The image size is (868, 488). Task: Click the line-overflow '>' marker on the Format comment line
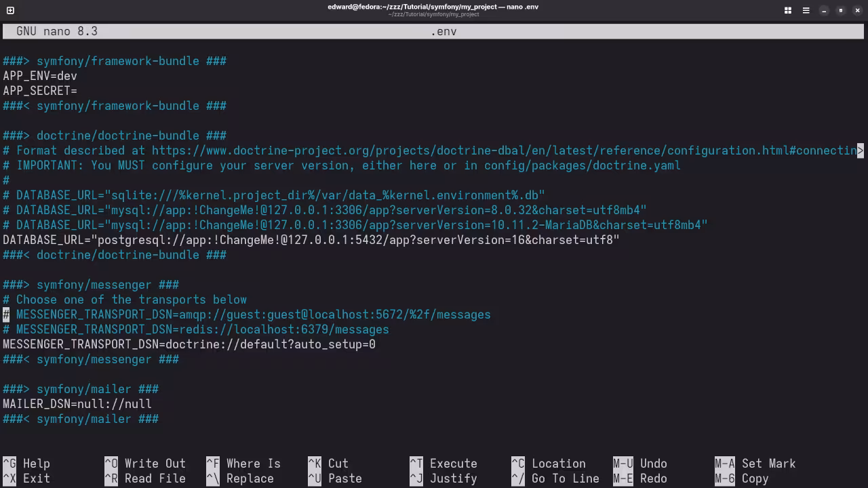click(x=861, y=150)
